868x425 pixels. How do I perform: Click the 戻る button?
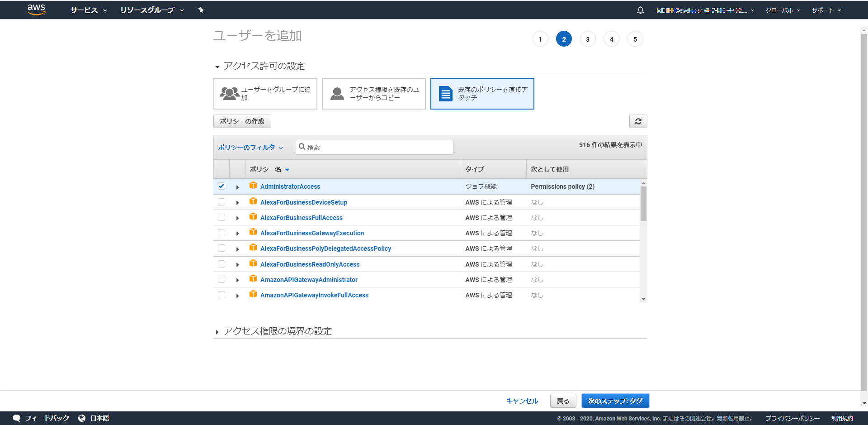[563, 401]
